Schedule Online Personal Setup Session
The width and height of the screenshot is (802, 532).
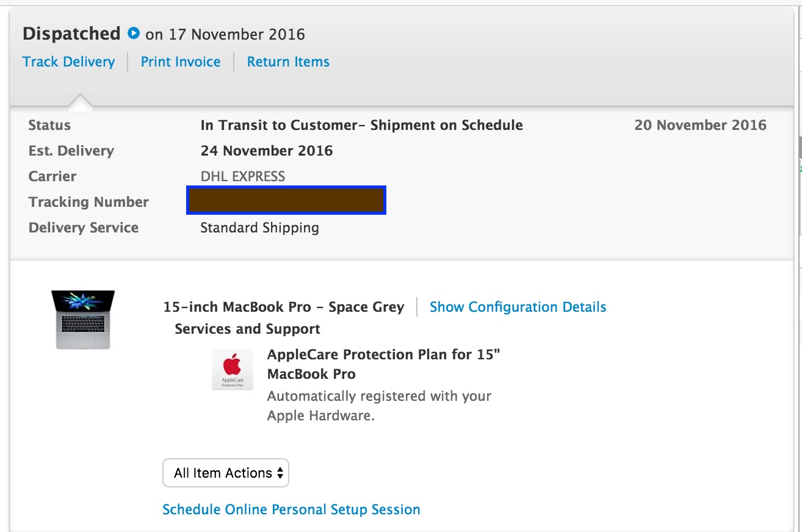point(291,509)
